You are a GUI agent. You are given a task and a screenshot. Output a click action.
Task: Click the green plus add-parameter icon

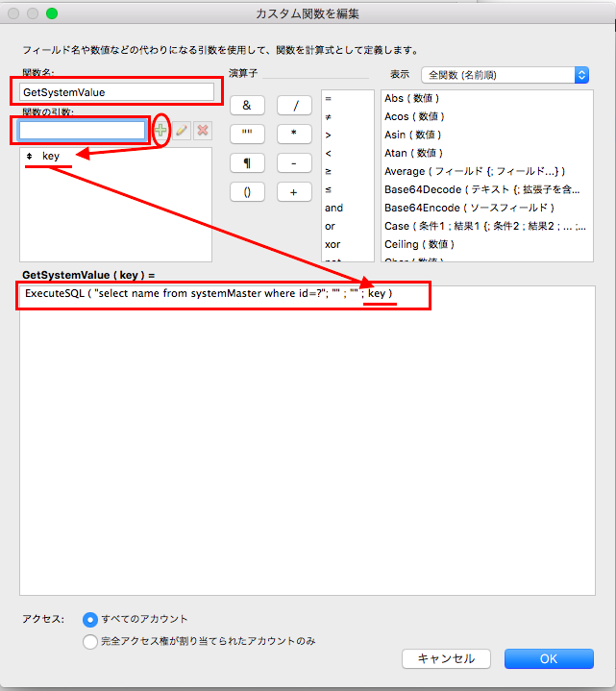(160, 130)
